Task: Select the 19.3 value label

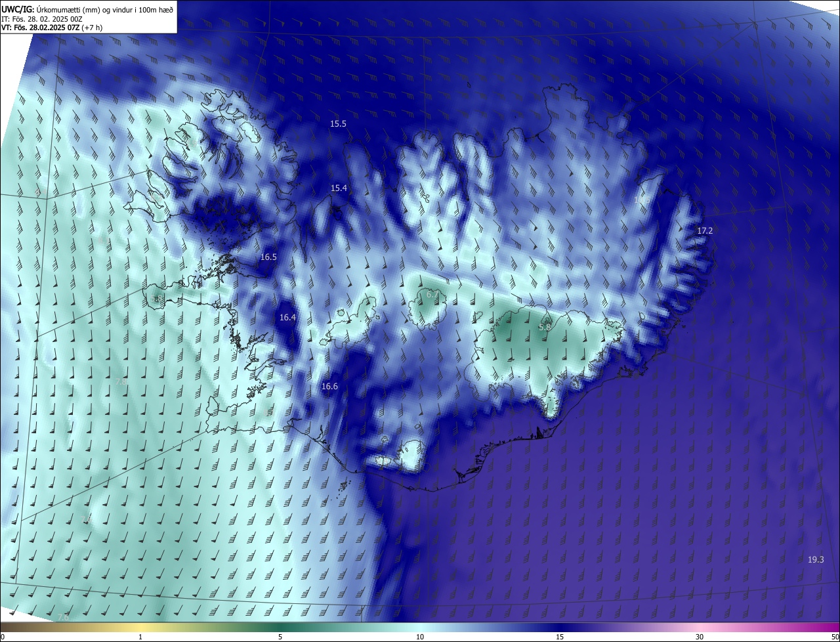Action: pos(815,560)
